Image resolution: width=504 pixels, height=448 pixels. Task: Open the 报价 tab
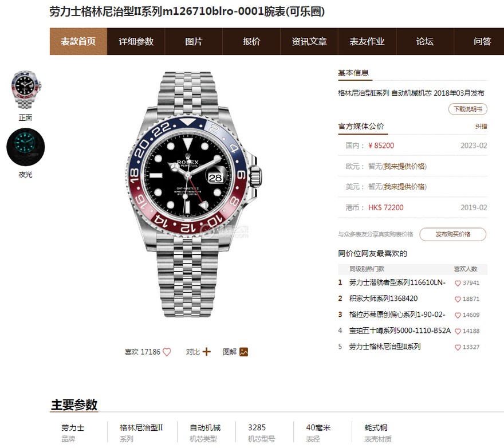[x=251, y=41]
